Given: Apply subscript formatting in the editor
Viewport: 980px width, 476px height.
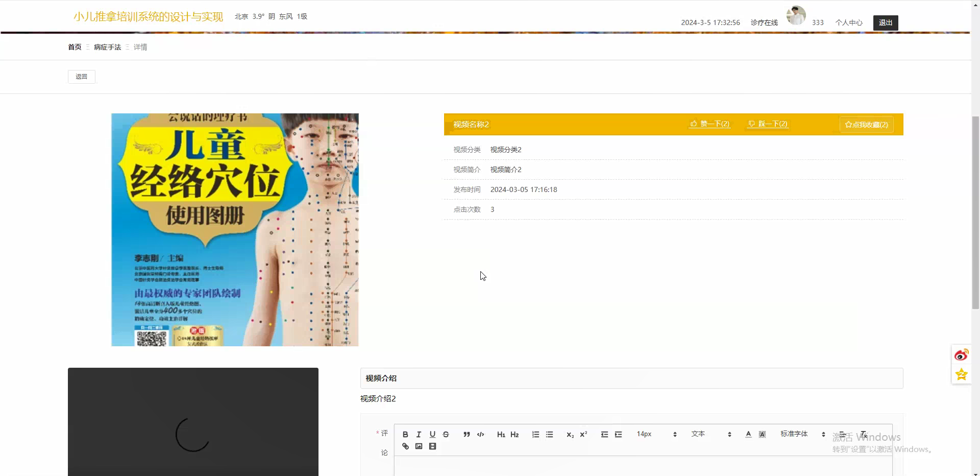Looking at the screenshot, I should coord(569,434).
